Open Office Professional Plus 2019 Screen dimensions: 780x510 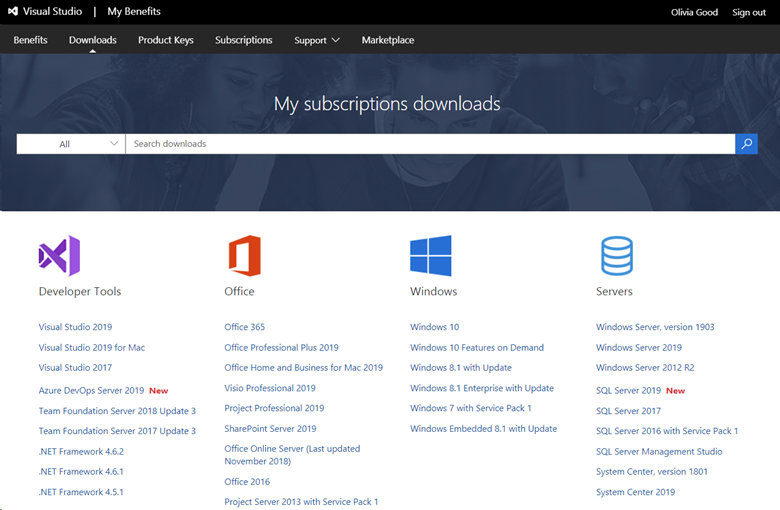tap(282, 347)
